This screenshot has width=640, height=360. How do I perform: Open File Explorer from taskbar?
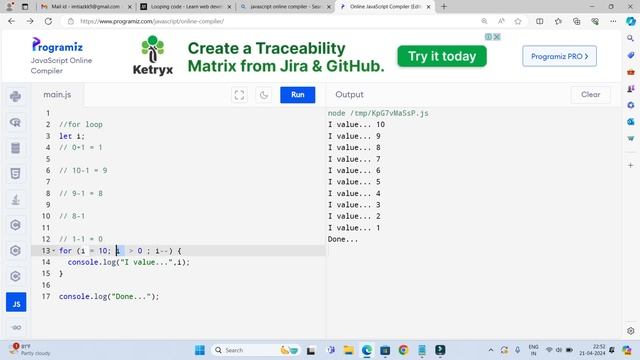pos(349,350)
